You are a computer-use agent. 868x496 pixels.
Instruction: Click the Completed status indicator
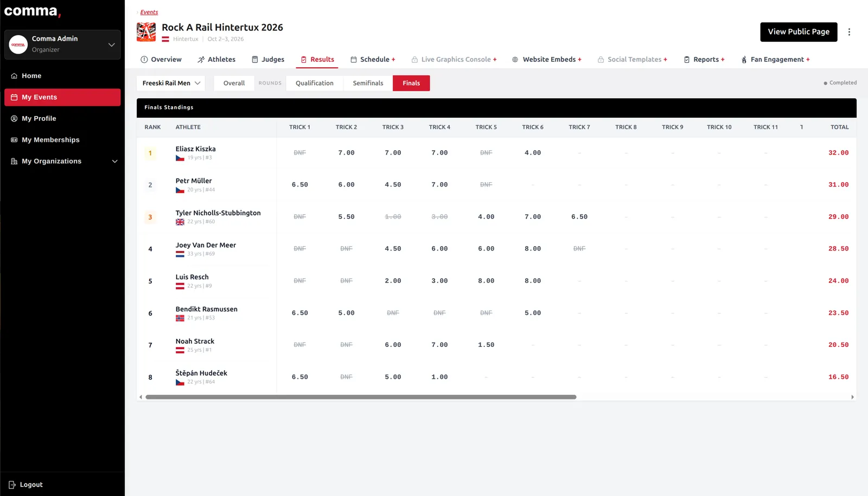(840, 83)
